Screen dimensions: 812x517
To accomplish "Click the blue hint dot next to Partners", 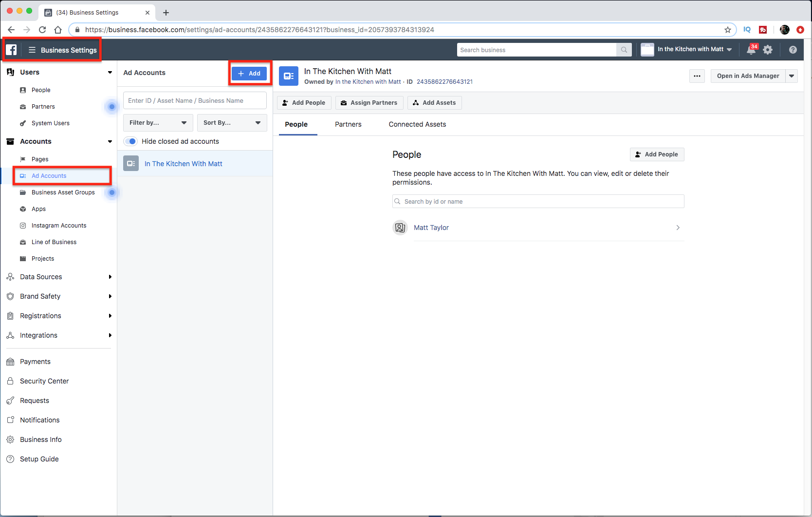I will pos(111,107).
